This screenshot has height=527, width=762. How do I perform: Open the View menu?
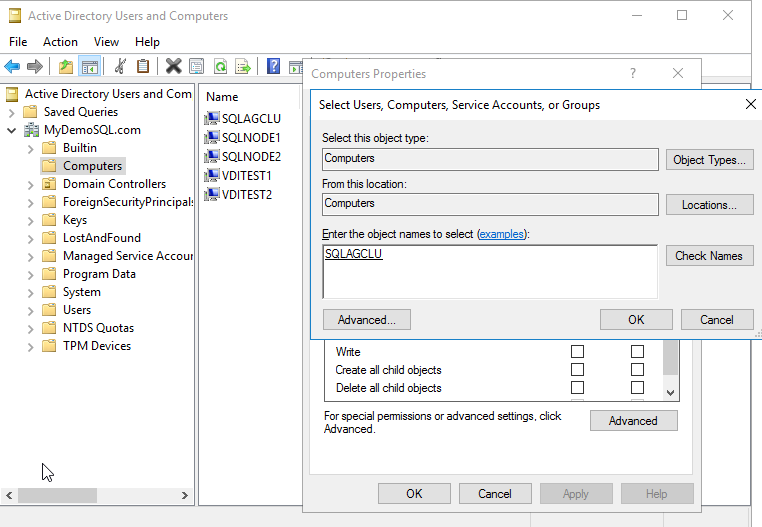(106, 42)
